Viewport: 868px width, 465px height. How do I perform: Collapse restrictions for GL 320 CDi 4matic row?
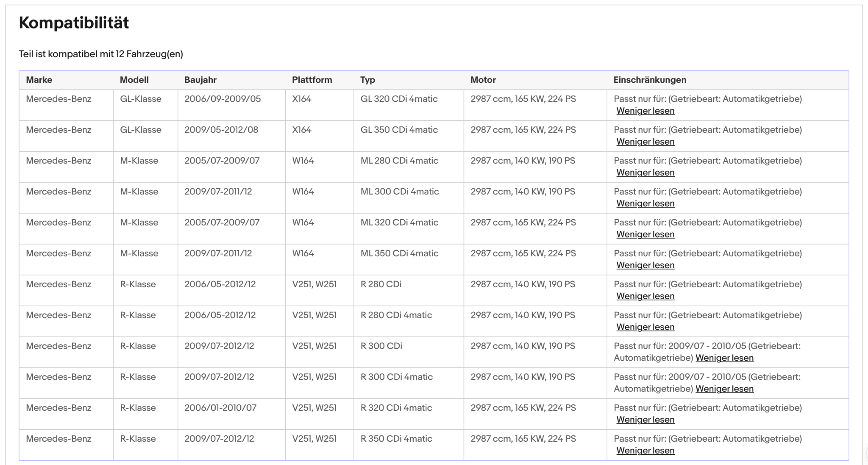[x=645, y=111]
